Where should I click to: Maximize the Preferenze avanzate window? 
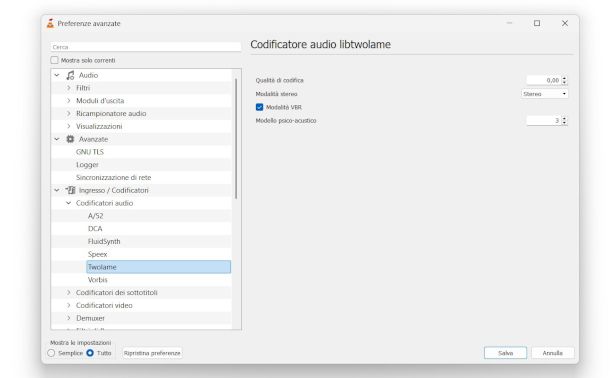pyautogui.click(x=537, y=23)
